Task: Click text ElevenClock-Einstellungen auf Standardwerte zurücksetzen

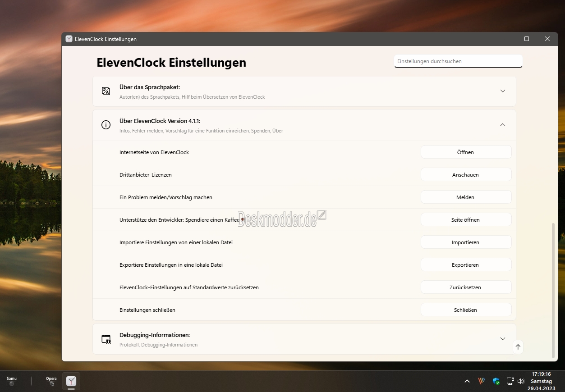Action: 189,287
